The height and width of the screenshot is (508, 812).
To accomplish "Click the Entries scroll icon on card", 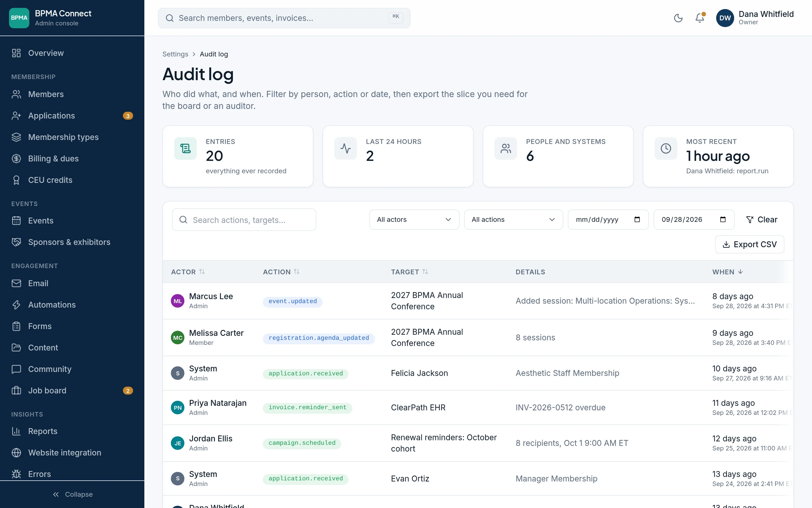I will click(185, 148).
